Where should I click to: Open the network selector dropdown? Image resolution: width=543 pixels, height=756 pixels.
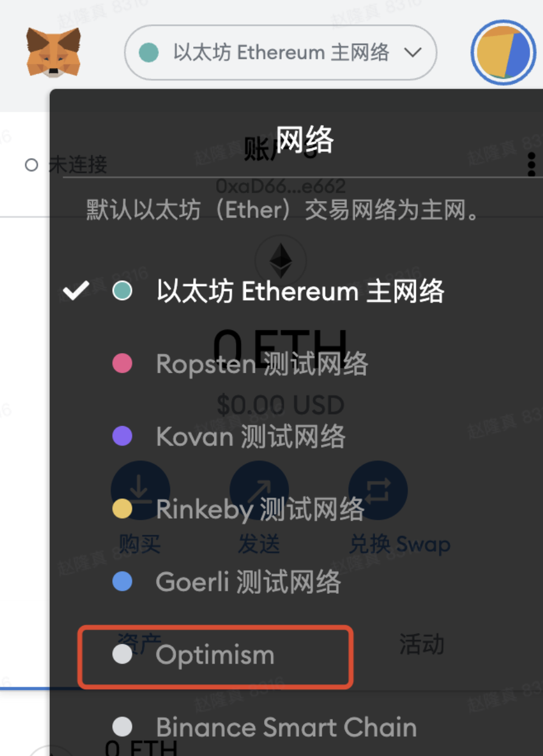280,52
